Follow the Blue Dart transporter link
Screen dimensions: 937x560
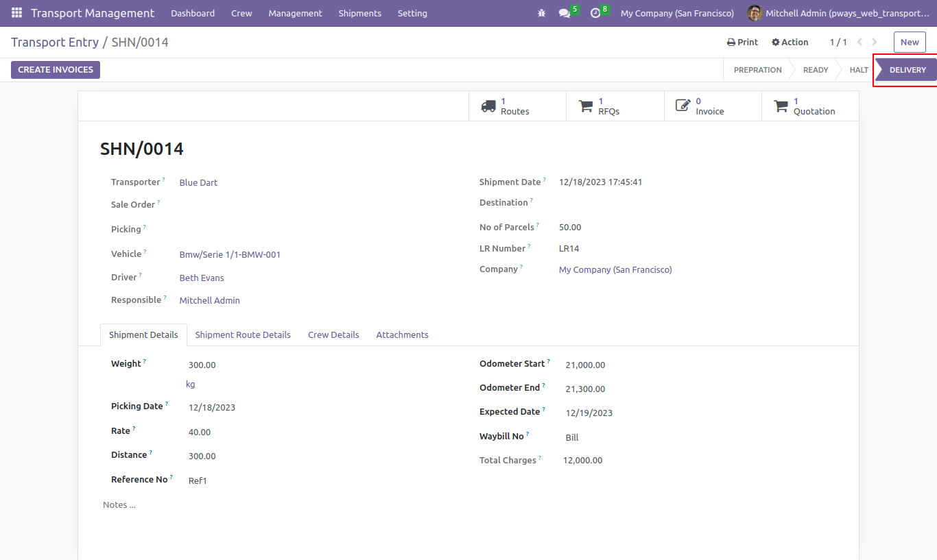pos(198,182)
